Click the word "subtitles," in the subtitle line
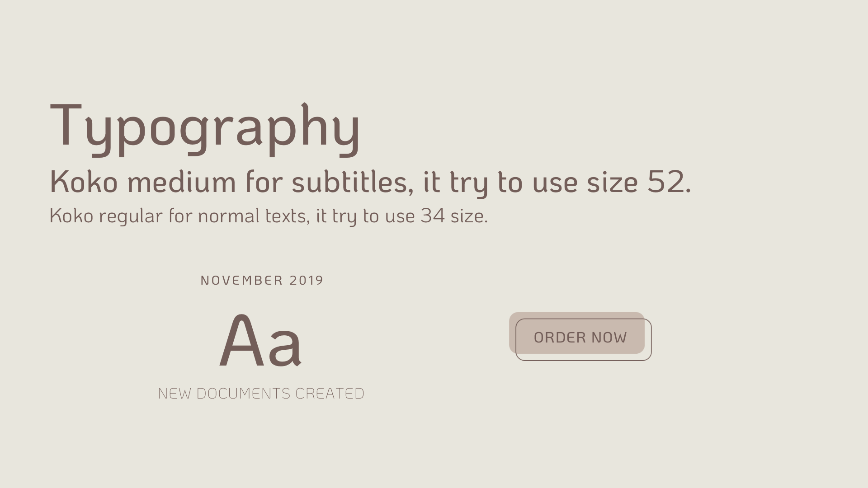This screenshot has height=488, width=868. coord(352,182)
